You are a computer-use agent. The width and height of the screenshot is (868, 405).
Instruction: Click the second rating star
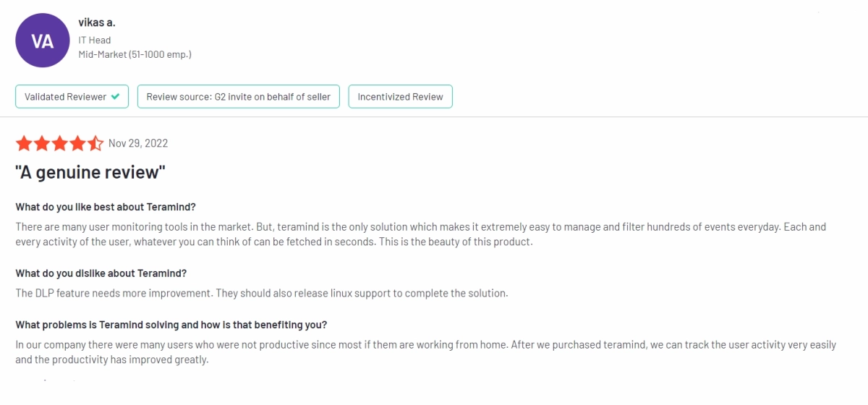coord(42,143)
